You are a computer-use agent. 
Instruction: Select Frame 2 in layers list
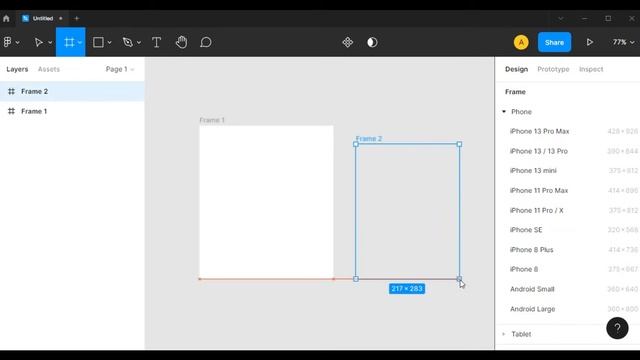click(x=72, y=91)
